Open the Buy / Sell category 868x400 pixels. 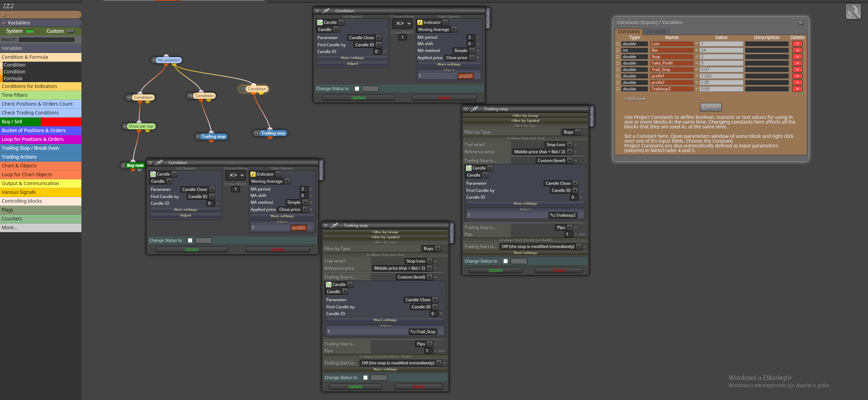pyautogui.click(x=41, y=122)
